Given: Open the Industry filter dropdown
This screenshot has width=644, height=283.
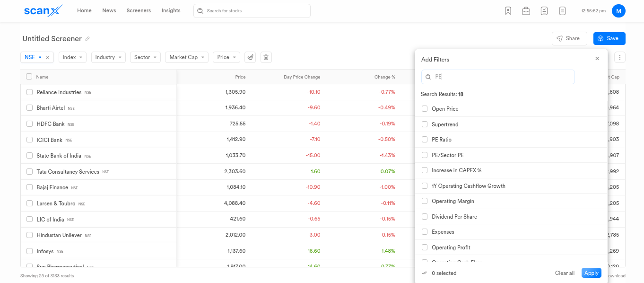Looking at the screenshot, I should [x=108, y=57].
